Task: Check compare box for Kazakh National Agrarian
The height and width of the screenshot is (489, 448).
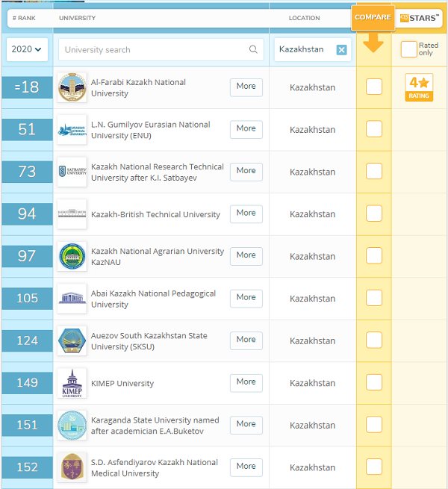Action: coord(374,255)
